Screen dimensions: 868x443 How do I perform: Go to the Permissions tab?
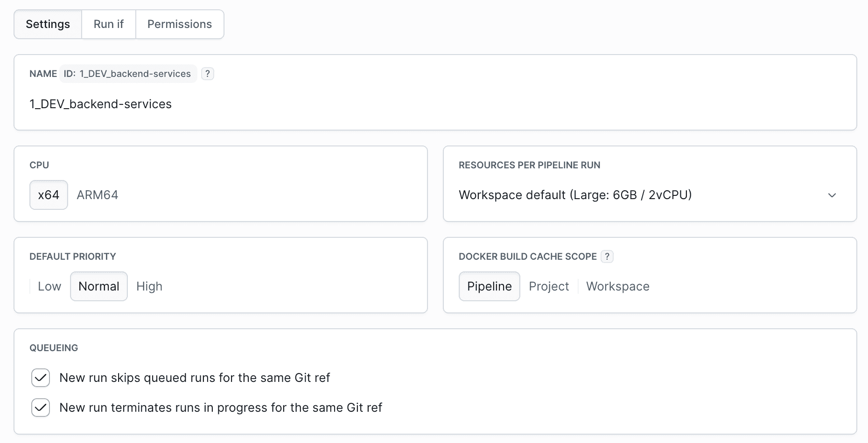pyautogui.click(x=180, y=24)
